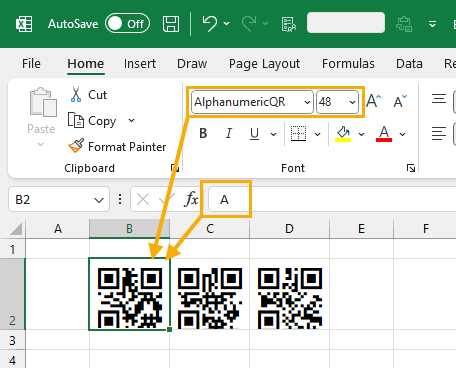
Task: Open fill color palette dropdown
Action: pyautogui.click(x=361, y=134)
